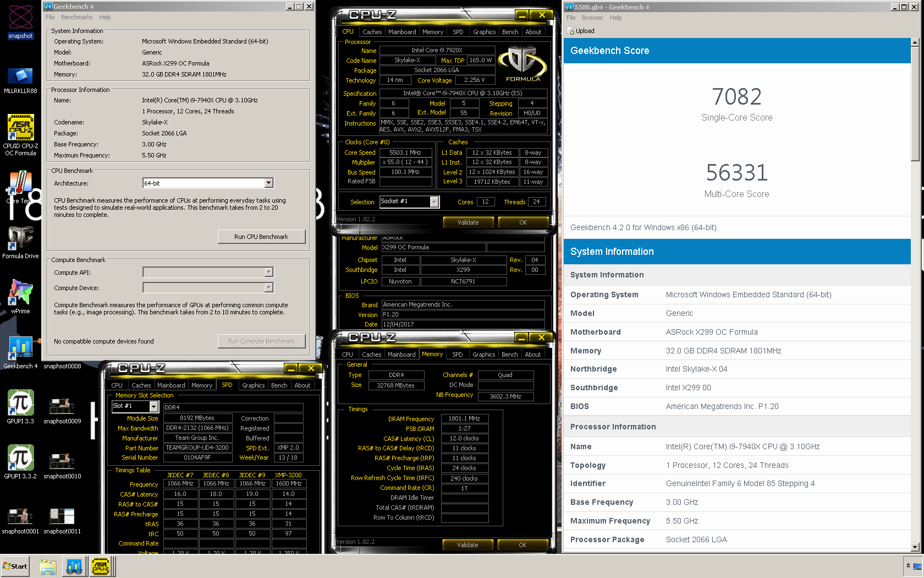The width and height of the screenshot is (924, 578).
Task: Click the Core Speed 5503.1 MHz field
Action: (405, 152)
